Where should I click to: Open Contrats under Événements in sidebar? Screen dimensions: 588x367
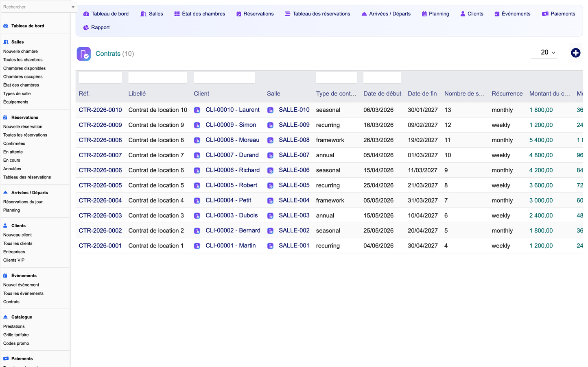[x=11, y=302]
